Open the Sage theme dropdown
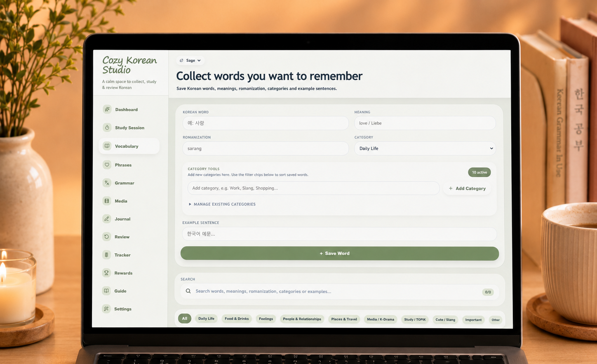 pyautogui.click(x=190, y=60)
